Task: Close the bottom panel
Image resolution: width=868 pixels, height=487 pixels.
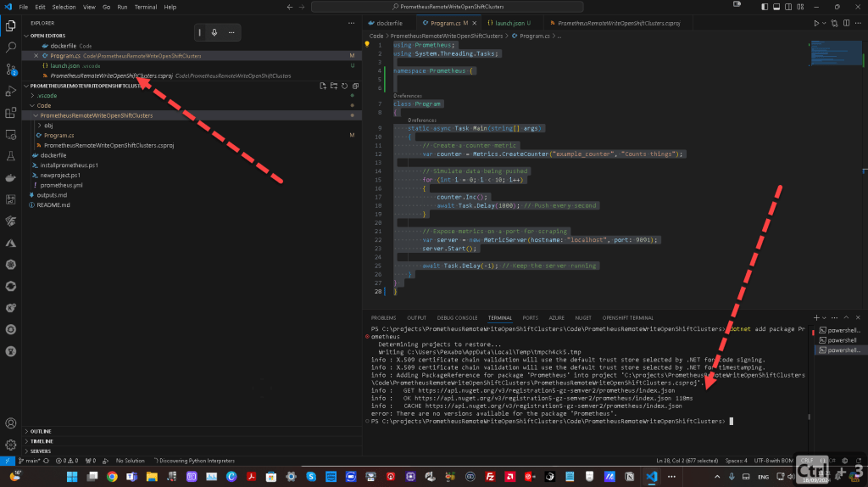Action: coord(858,317)
